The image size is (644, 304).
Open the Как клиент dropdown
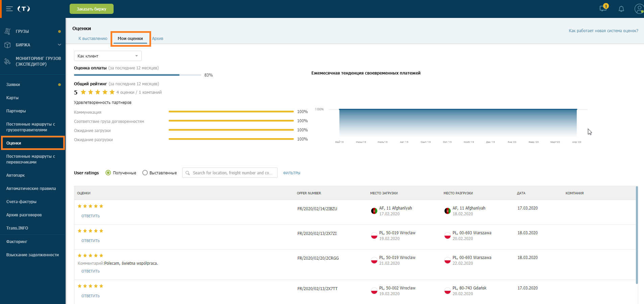108,56
